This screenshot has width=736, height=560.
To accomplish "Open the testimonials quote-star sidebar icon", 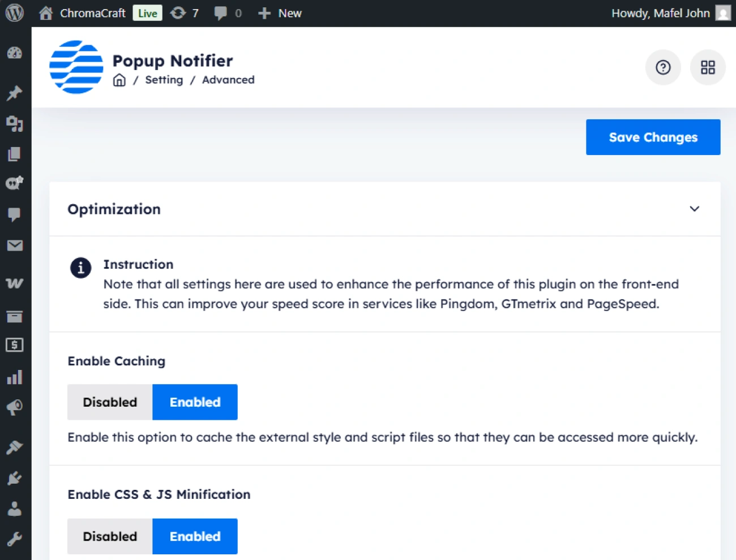I will point(15,183).
